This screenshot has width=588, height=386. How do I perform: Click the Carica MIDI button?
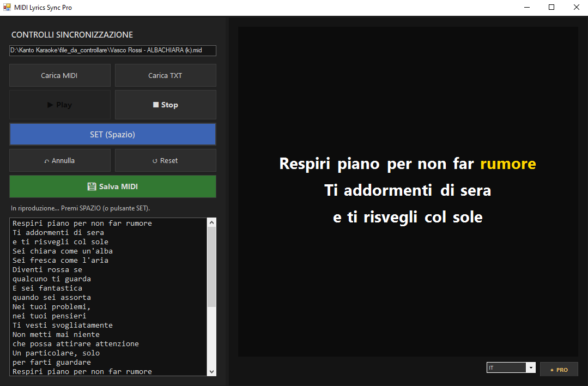59,75
